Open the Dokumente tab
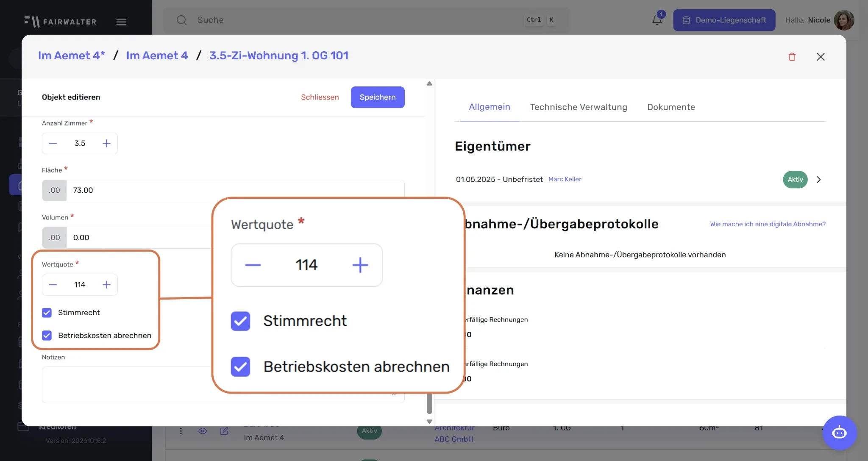This screenshot has width=868, height=461. [671, 107]
